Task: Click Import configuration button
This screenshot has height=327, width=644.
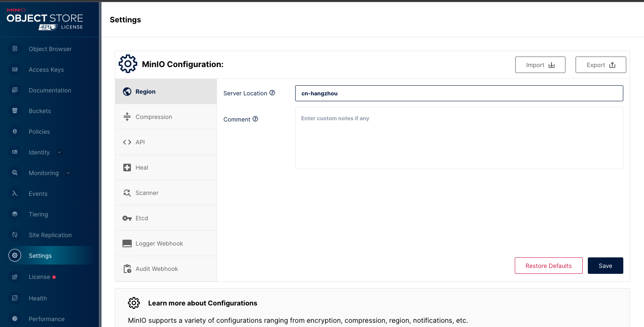Action: click(x=540, y=65)
